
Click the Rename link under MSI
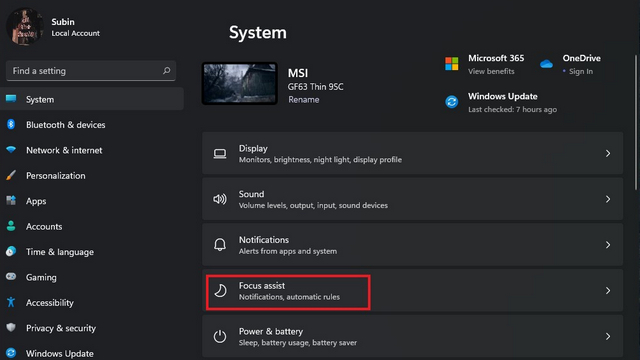click(304, 100)
